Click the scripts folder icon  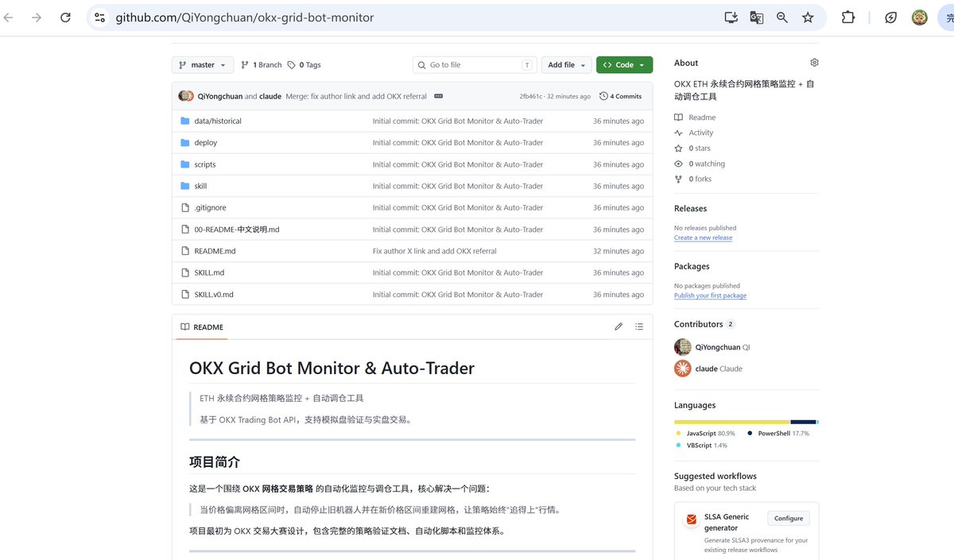click(185, 164)
